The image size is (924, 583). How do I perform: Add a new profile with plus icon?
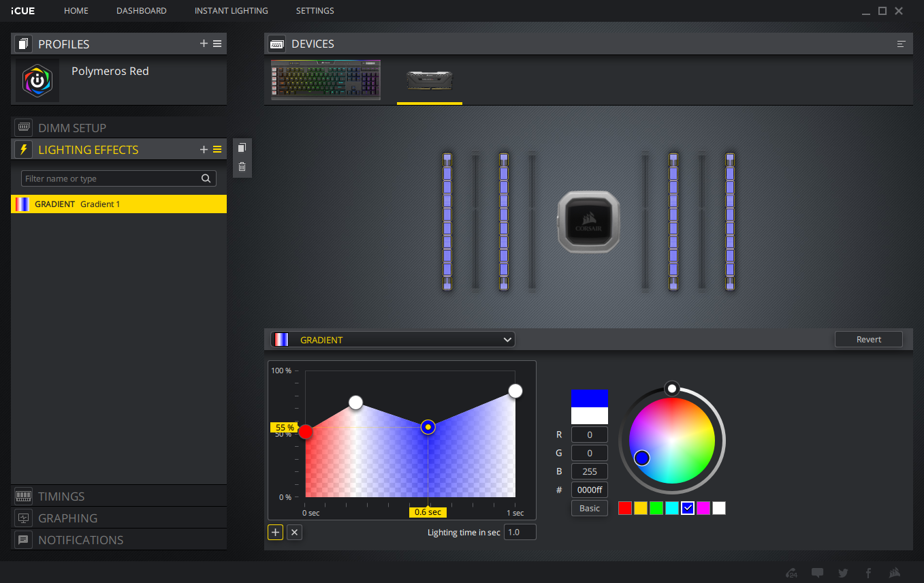coord(204,44)
